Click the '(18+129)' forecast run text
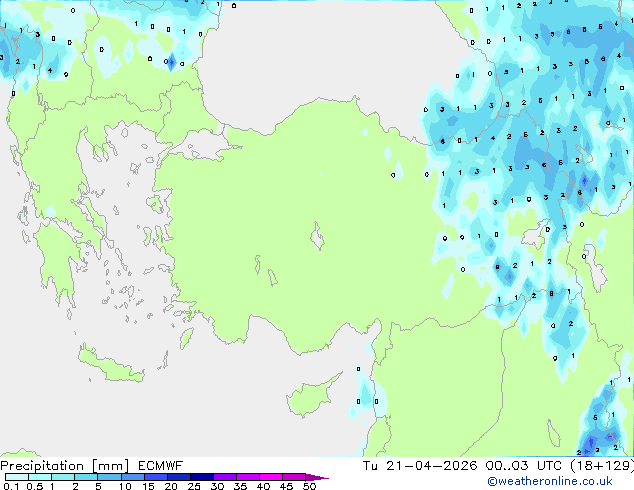634x490 pixels. (x=602, y=466)
